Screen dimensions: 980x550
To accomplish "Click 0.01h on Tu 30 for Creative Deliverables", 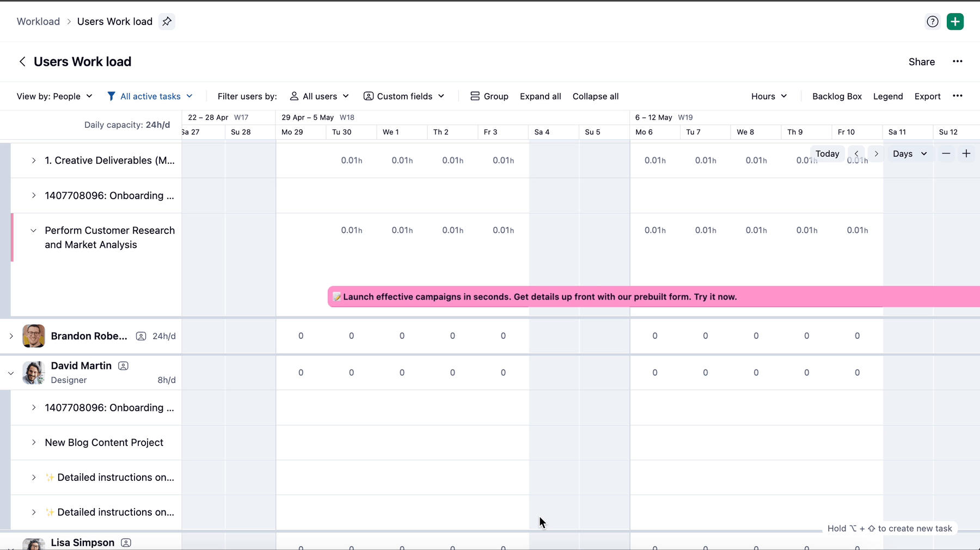I will point(351,160).
